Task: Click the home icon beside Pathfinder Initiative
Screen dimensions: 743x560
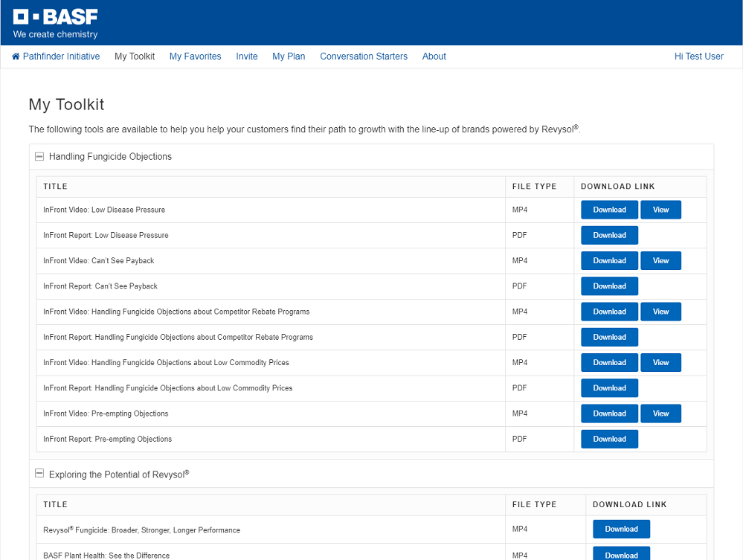Action: tap(16, 57)
